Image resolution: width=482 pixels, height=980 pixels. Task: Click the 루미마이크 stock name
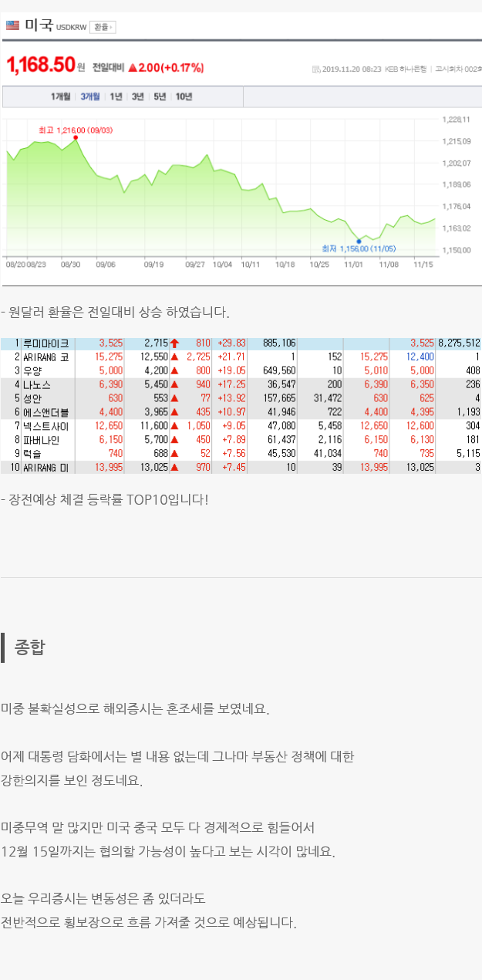[46, 343]
